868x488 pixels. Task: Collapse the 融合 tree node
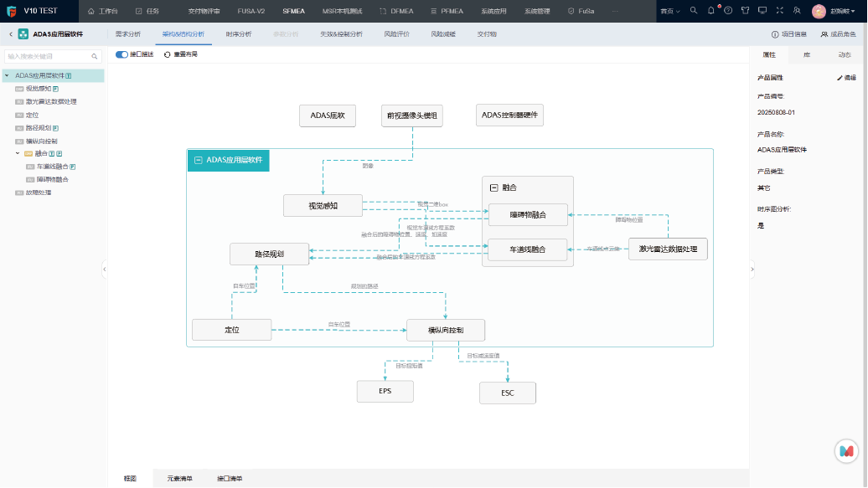[18, 153]
